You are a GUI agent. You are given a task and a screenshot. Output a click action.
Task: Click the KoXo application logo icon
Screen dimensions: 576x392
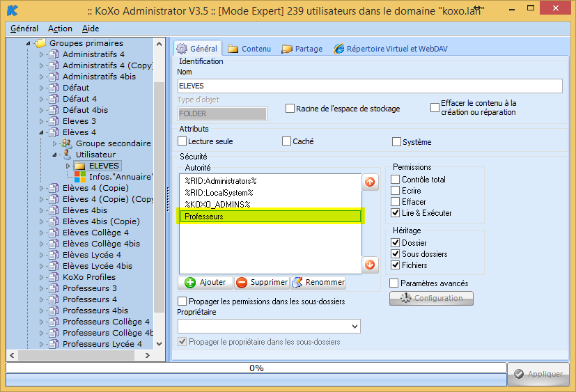click(x=13, y=10)
